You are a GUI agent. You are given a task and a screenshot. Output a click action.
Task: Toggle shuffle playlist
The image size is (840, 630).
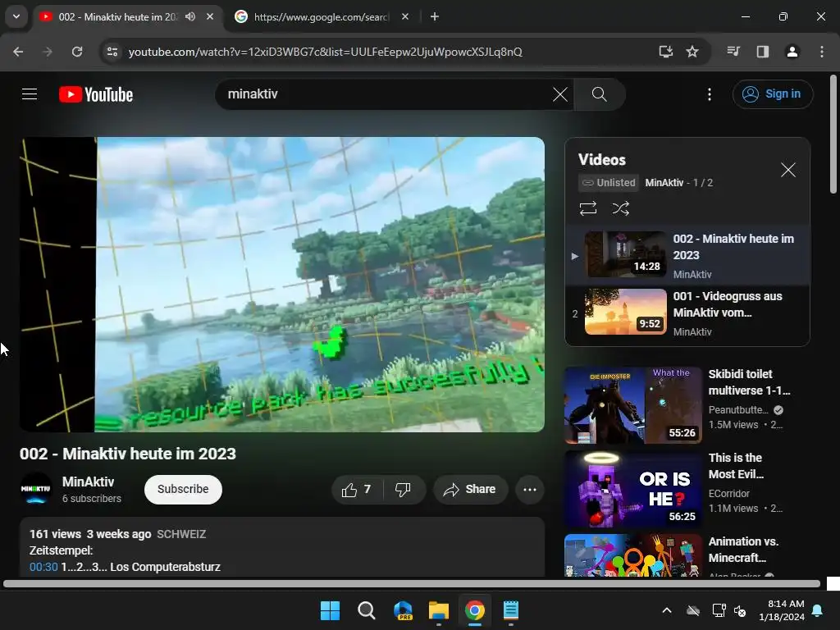tap(620, 208)
